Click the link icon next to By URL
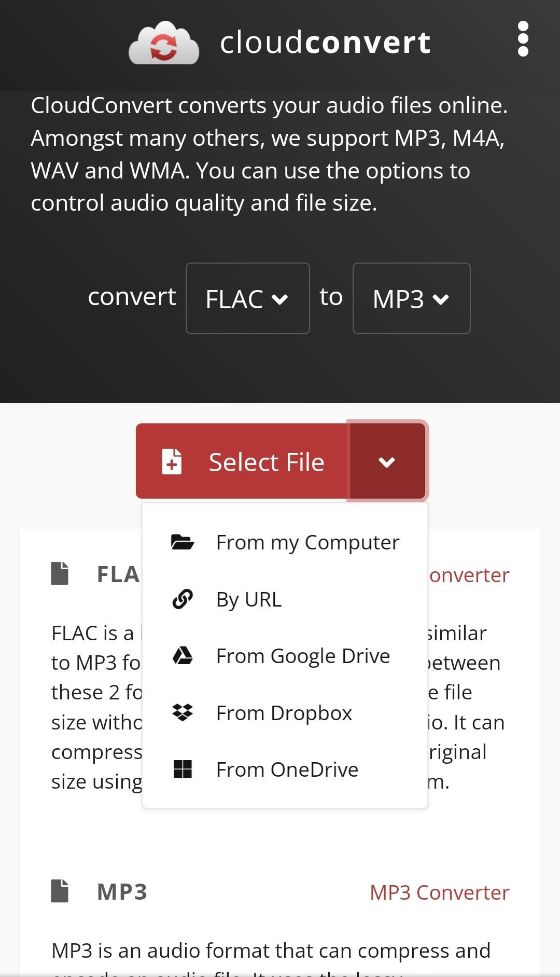 coord(183,599)
